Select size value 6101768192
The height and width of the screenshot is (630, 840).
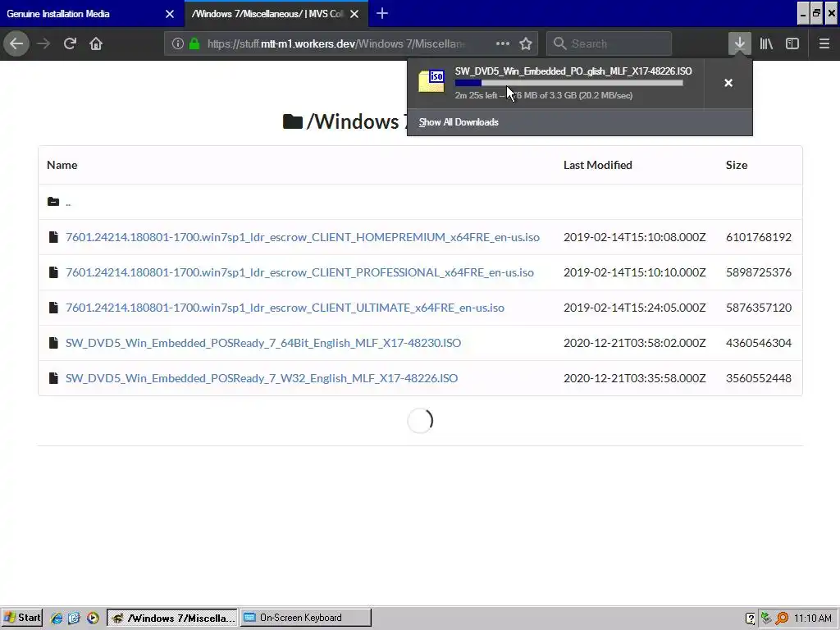759,237
